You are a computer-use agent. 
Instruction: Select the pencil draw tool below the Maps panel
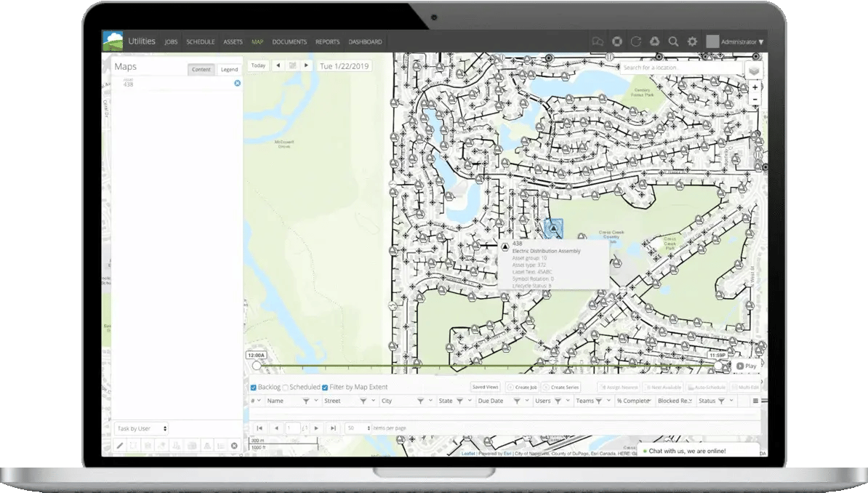(120, 446)
